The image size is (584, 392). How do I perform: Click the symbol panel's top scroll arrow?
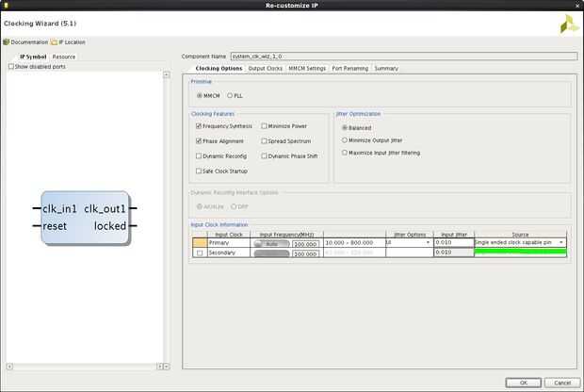coord(167,74)
